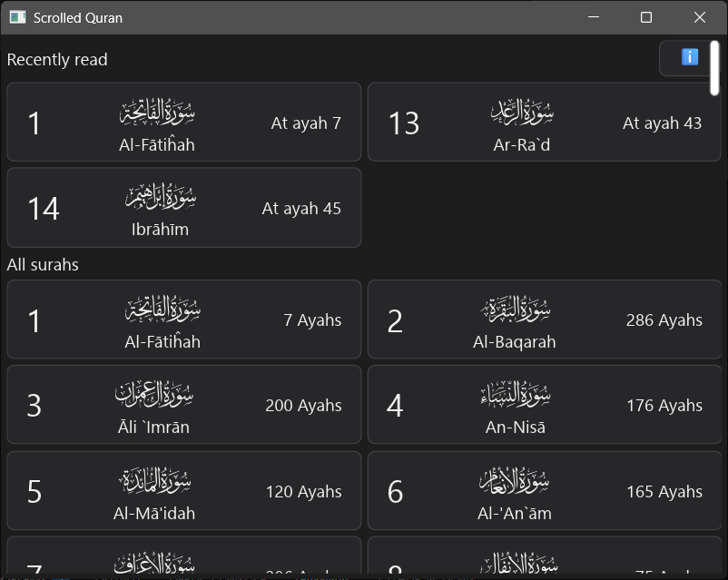Viewport: 728px width, 580px height.
Task: Open surah Al-Baqarah with 286 Ayahs
Action: pos(543,319)
